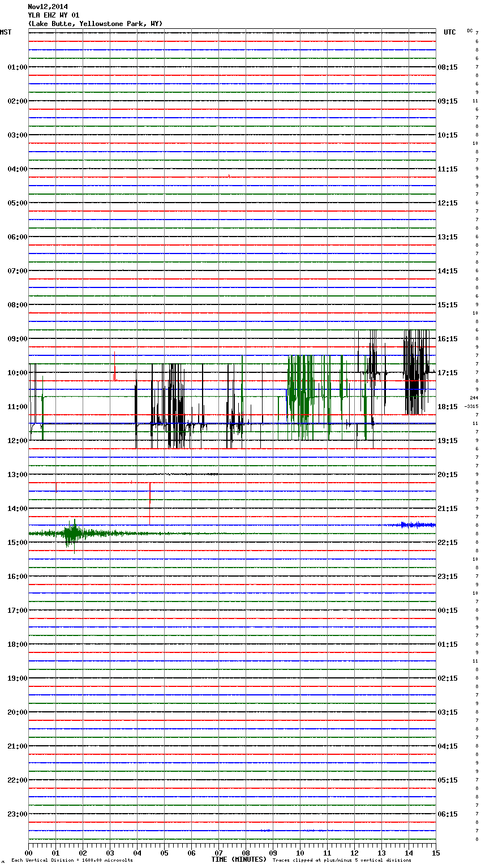Select the 12:00 MST time label
Viewport: 481px width, 868px height.
(18, 441)
